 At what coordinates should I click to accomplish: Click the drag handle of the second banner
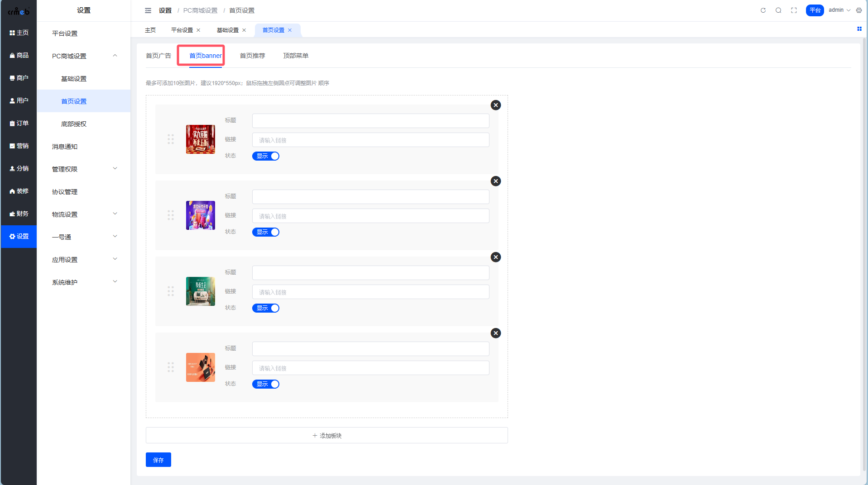tap(171, 215)
